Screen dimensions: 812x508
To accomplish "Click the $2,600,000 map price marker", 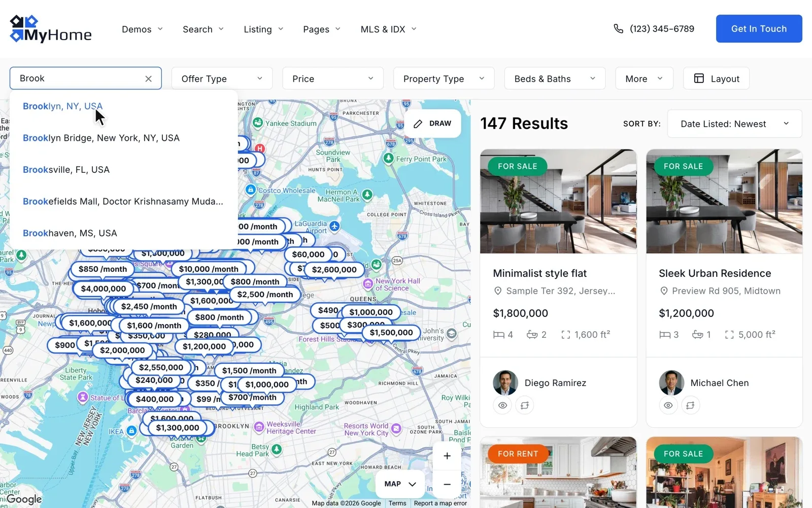I will click(334, 270).
